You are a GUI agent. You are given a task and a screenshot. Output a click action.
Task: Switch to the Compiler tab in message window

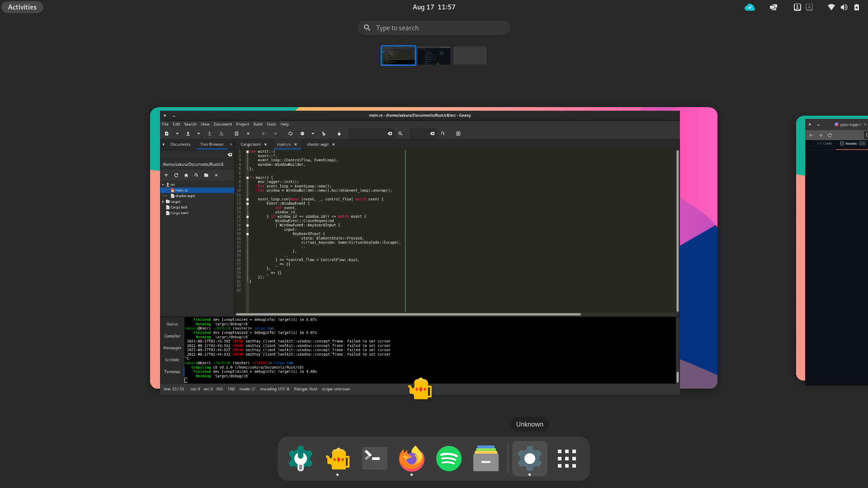172,336
